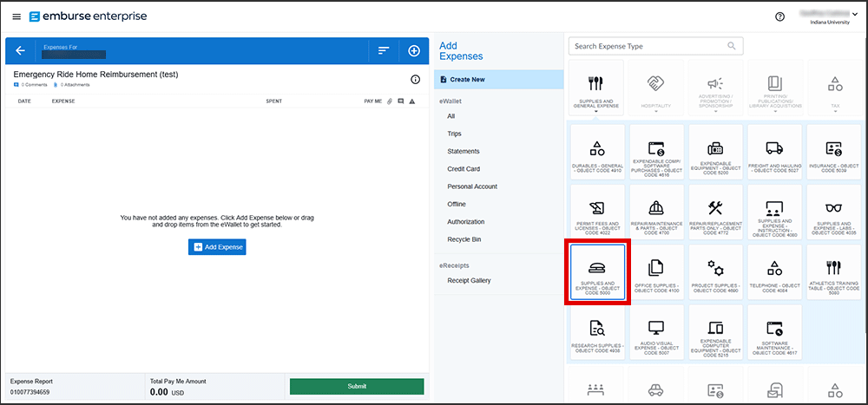Click the help question mark icon
868x405 pixels.
[x=779, y=16]
